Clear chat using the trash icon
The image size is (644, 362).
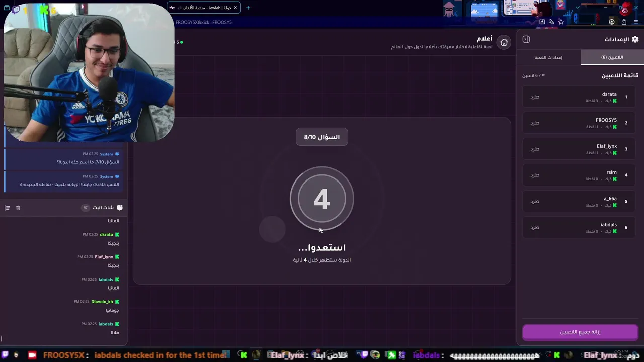(x=18, y=208)
